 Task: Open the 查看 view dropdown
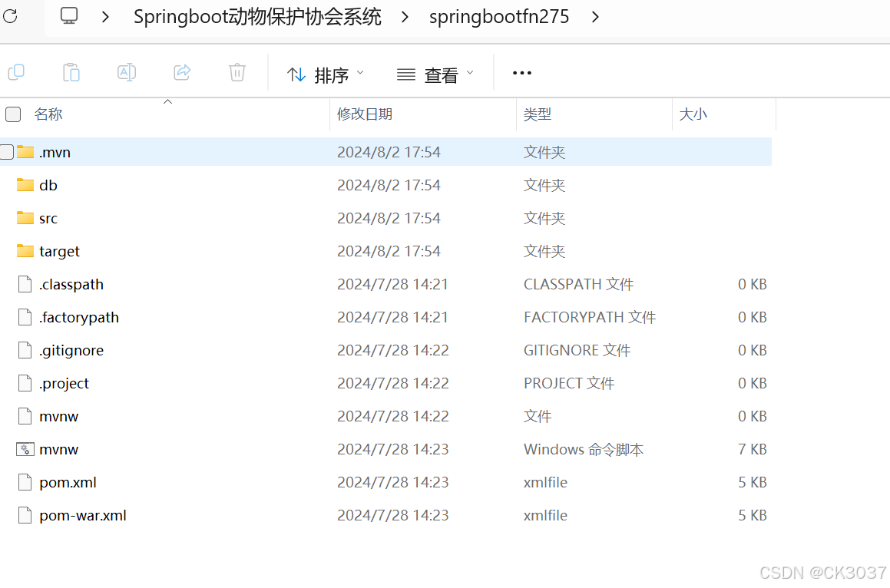435,74
